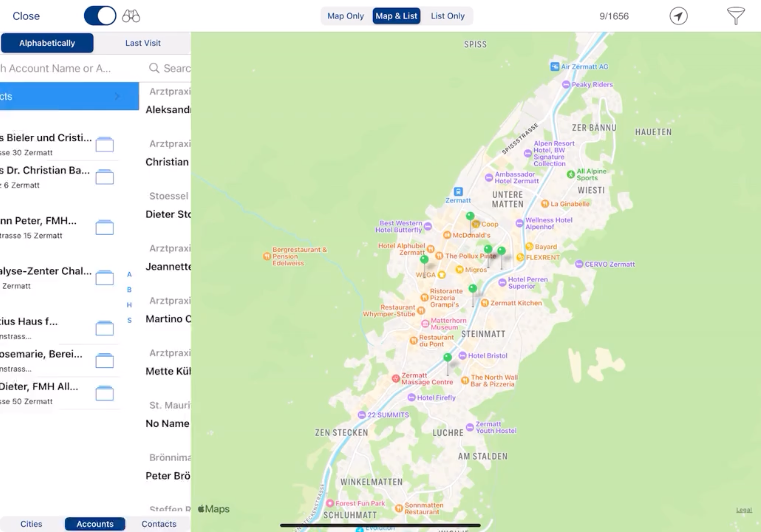Click calendar icon next to Dr. Christian Ba account
Image resolution: width=761 pixels, height=532 pixels.
coord(104,177)
